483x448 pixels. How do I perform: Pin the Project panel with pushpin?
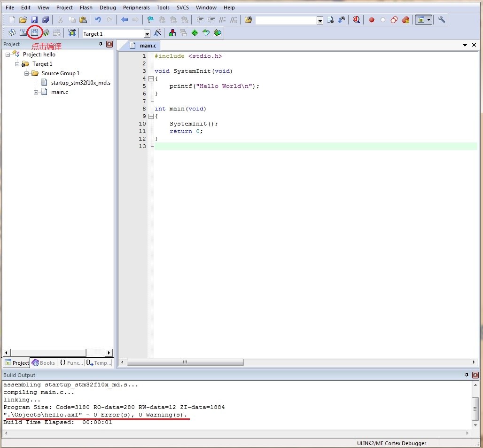[x=101, y=44]
